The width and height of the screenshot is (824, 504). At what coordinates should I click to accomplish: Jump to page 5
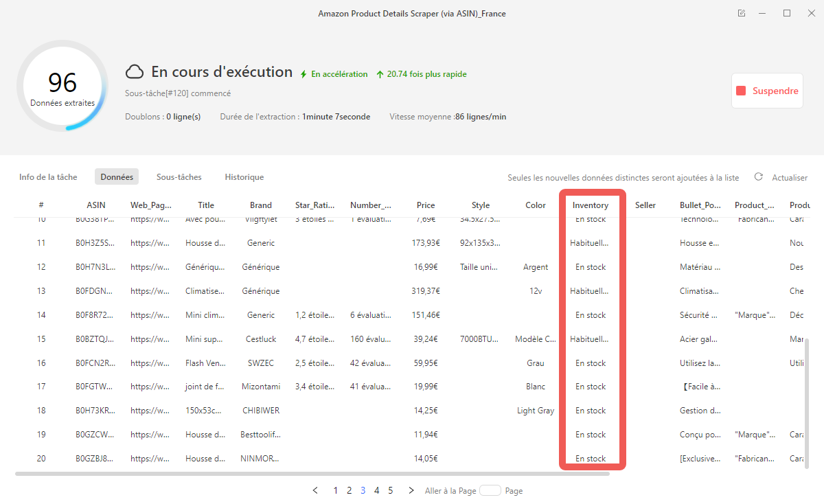point(391,490)
